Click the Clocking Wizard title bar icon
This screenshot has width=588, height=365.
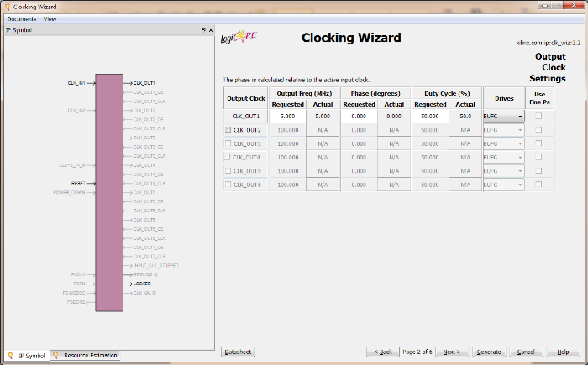click(8, 6)
